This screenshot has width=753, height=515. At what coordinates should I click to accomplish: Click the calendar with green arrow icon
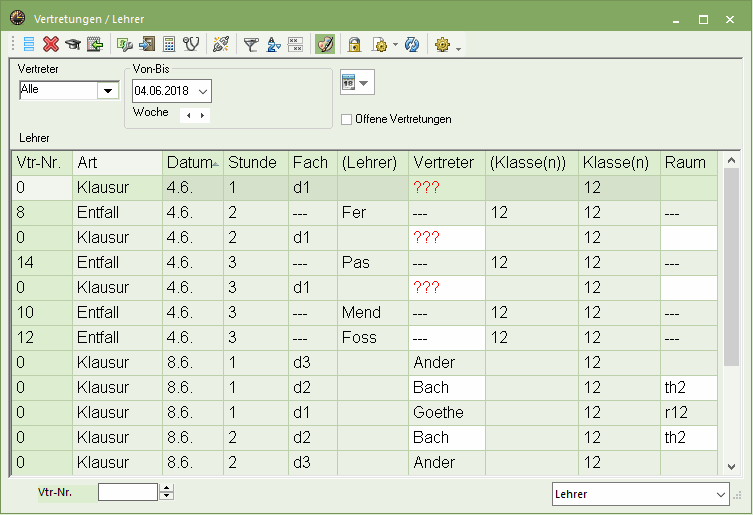coord(95,44)
